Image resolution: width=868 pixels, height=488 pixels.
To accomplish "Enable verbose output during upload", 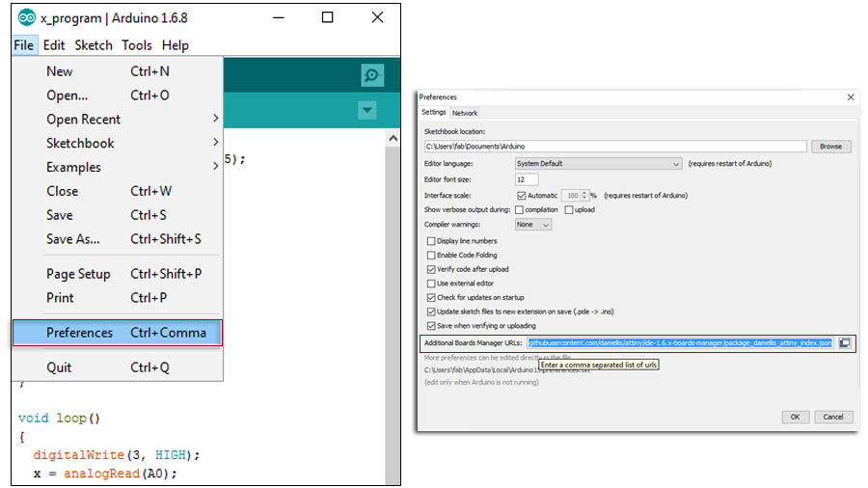I will [x=568, y=209].
